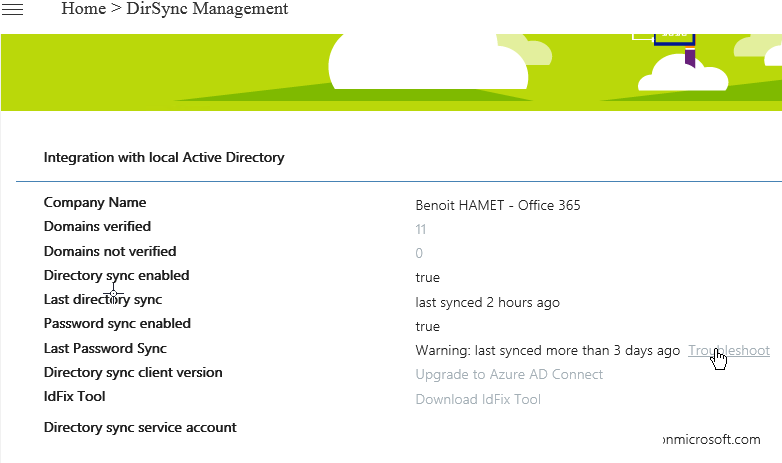Click the Directory sync service account label
Screen dimensions: 782x463
click(x=140, y=427)
